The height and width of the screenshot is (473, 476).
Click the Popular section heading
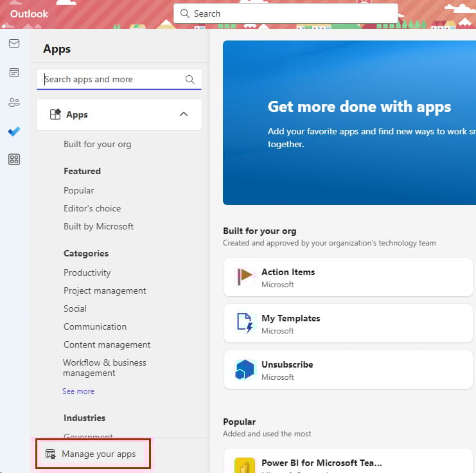pyautogui.click(x=239, y=422)
